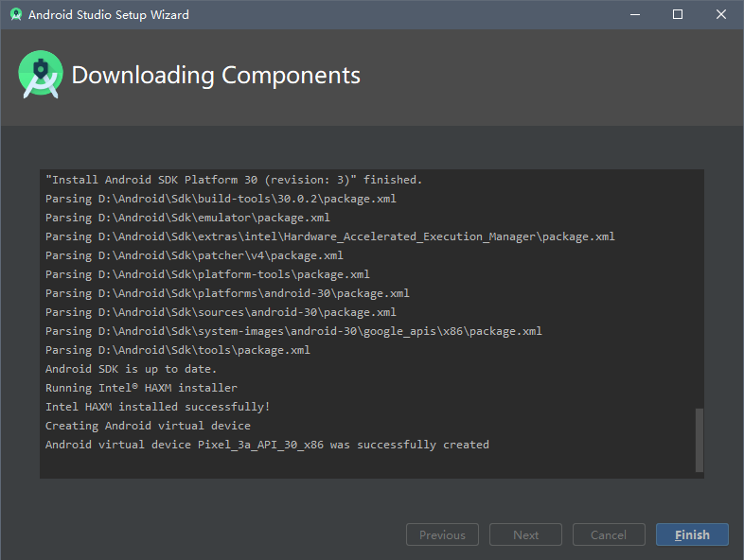Click the system-images google_apis x86 parsing line

click(293, 331)
